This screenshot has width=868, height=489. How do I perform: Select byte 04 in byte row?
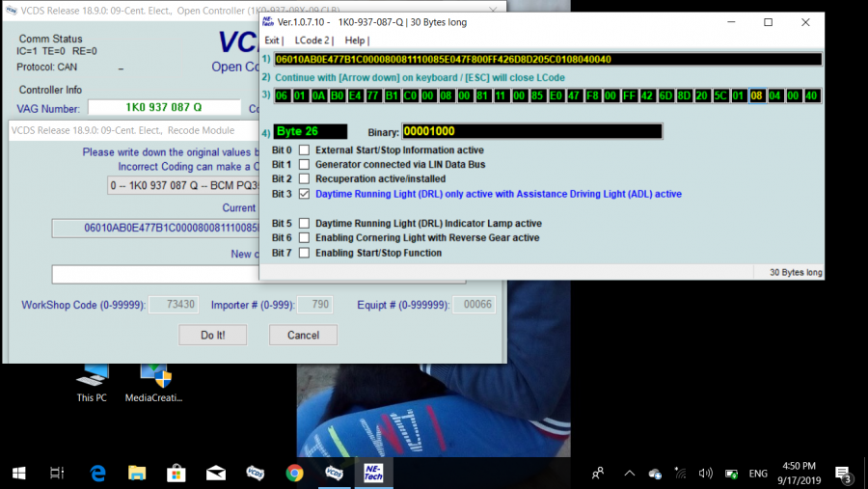(x=775, y=95)
